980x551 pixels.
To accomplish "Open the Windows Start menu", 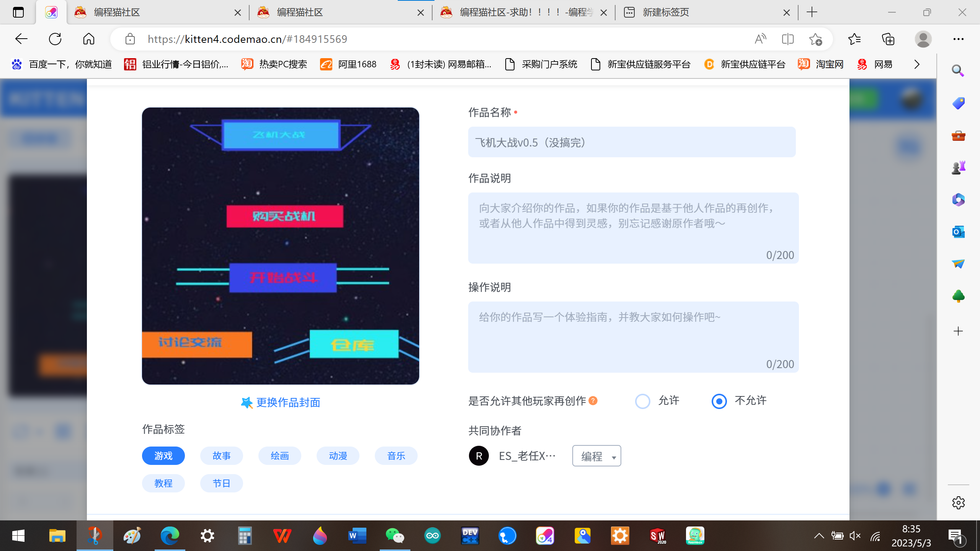I will coord(18,536).
